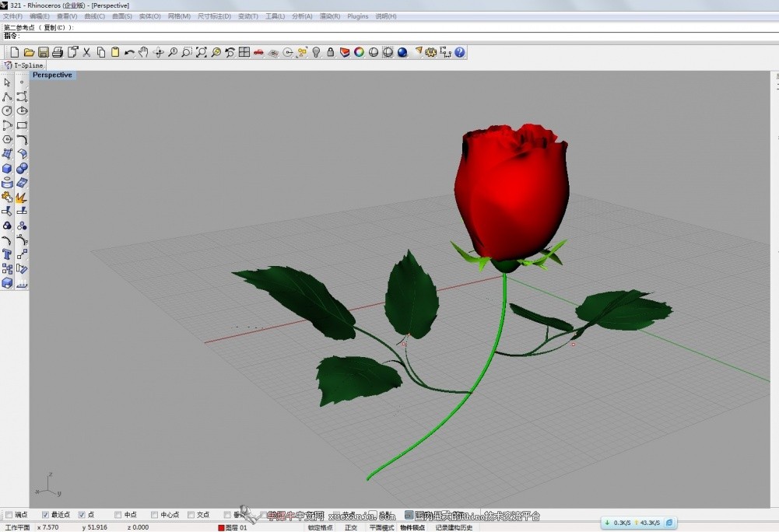The image size is (779, 532).
Task: Select the Rotate view tool
Action: (159, 52)
